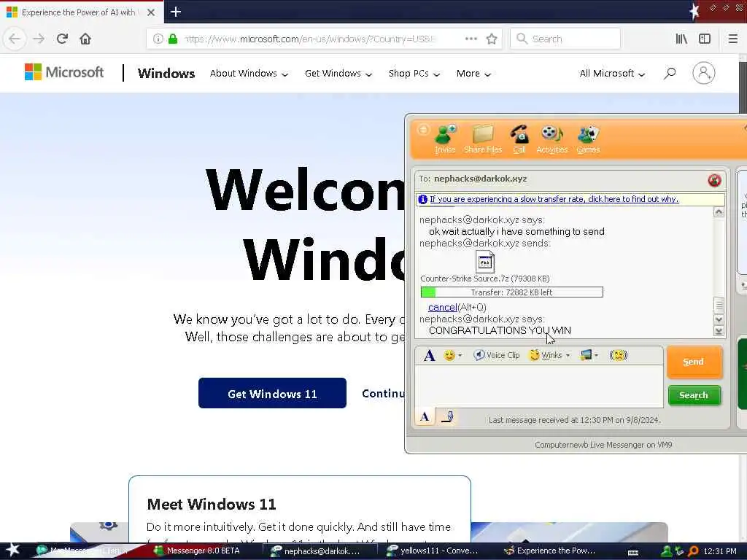
Task: Click the file transfer progress bar
Action: coord(511,292)
